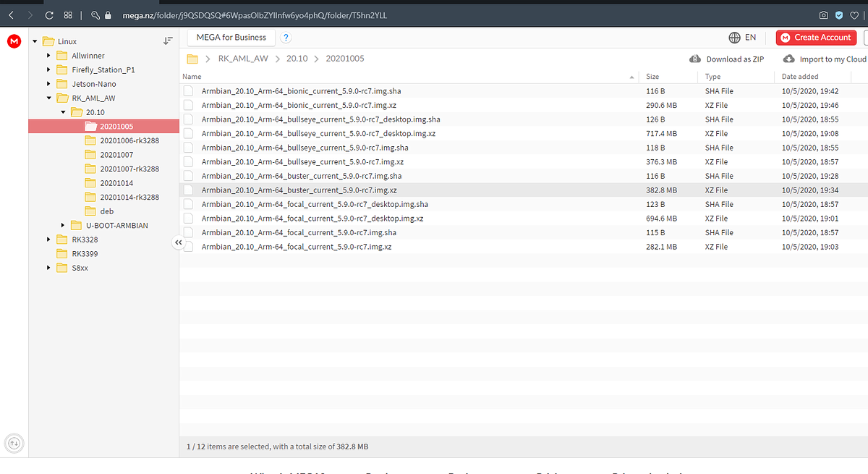Screen dimensions: 868x474
Task: Go to 20.10 in breadcrumb
Action: click(297, 59)
